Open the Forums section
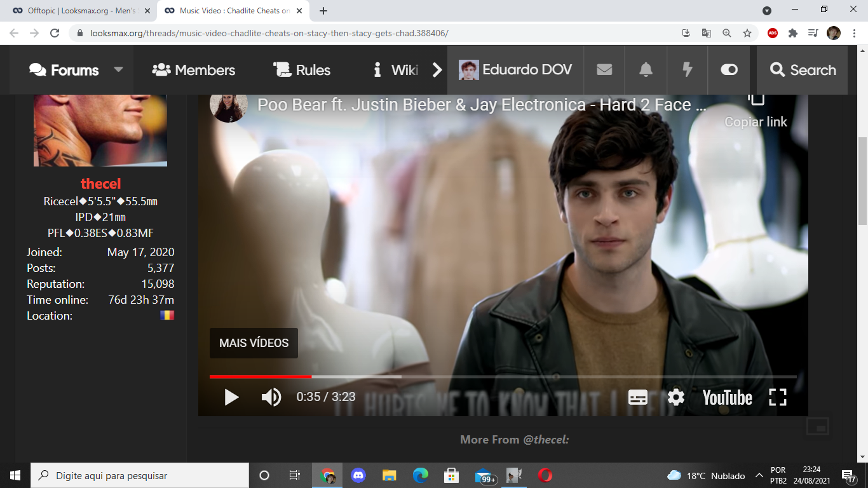This screenshot has height=488, width=868. click(x=64, y=70)
